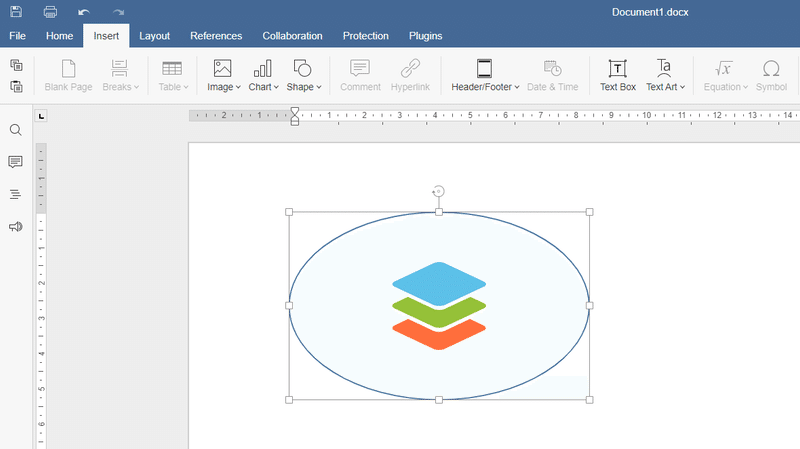Screen dimensions: 800x449
Task: Click the Print icon
Action: [50, 12]
